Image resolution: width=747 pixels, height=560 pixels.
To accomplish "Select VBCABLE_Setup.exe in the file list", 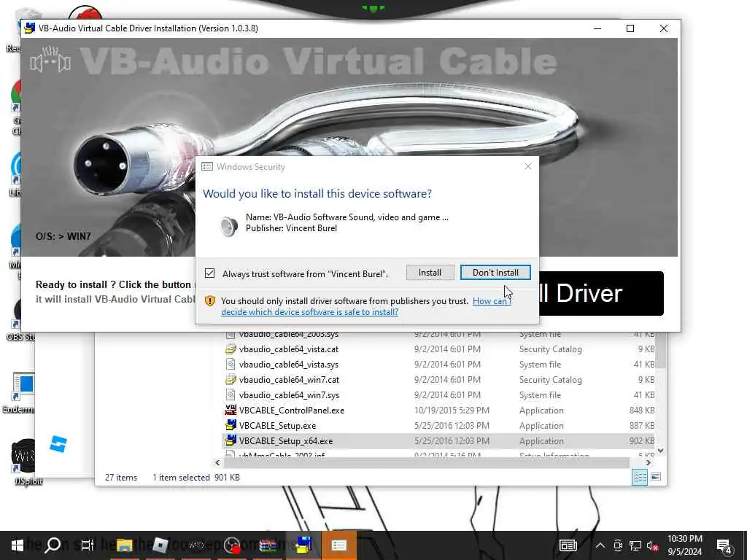I will point(277,425).
